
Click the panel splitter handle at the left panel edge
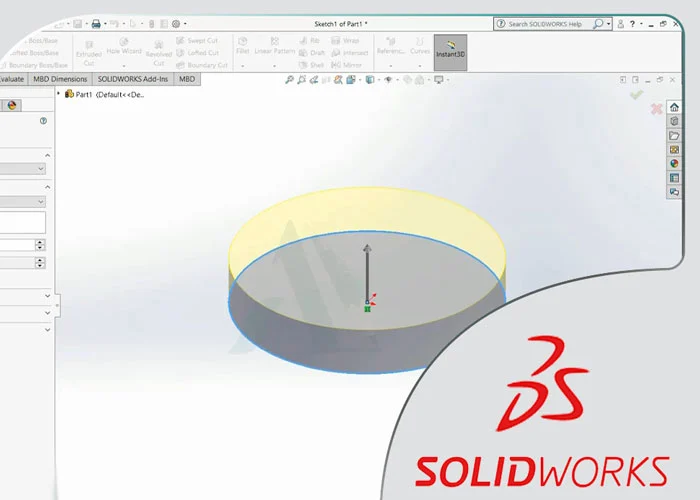(57, 305)
